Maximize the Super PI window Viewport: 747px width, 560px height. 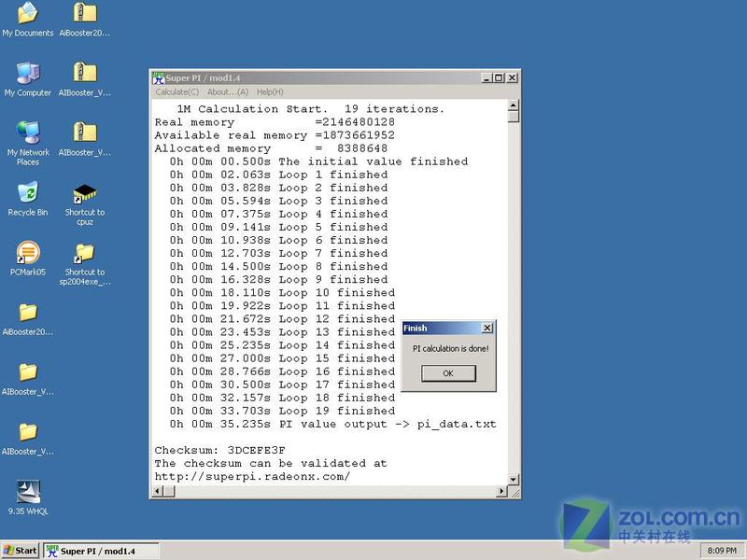tap(499, 77)
